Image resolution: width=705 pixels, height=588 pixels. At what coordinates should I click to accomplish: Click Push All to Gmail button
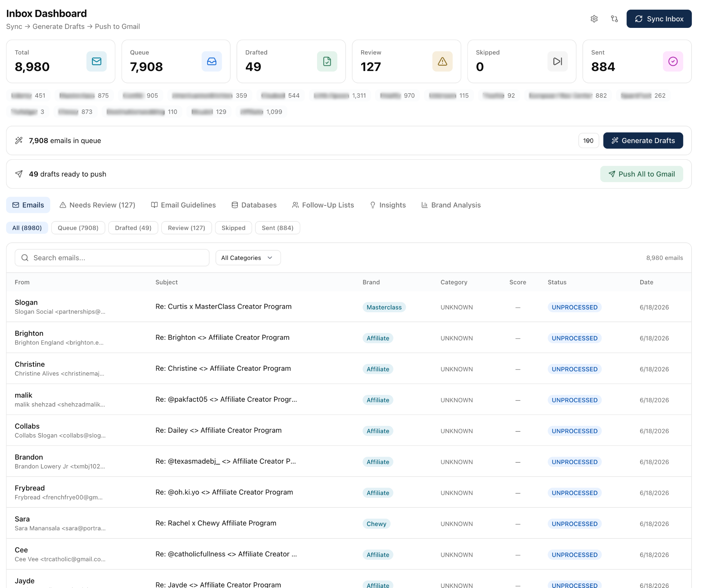[642, 174]
